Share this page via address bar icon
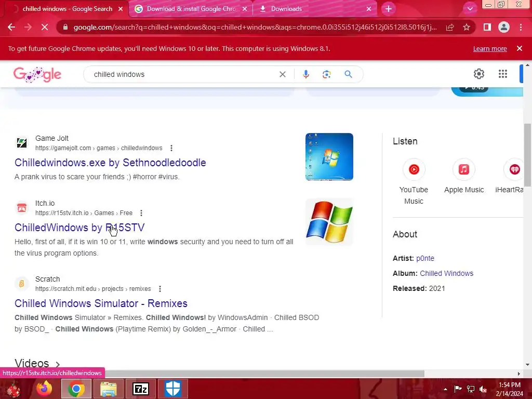Screen dimensions: 532x399 450,27
